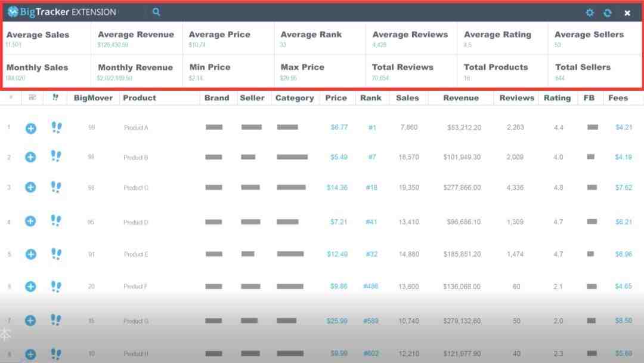Open settings gear in BigTracker header

[590, 13]
